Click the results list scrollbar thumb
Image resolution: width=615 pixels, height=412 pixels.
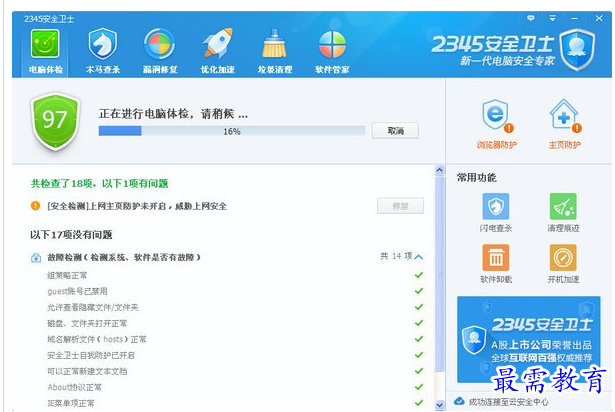(x=439, y=273)
